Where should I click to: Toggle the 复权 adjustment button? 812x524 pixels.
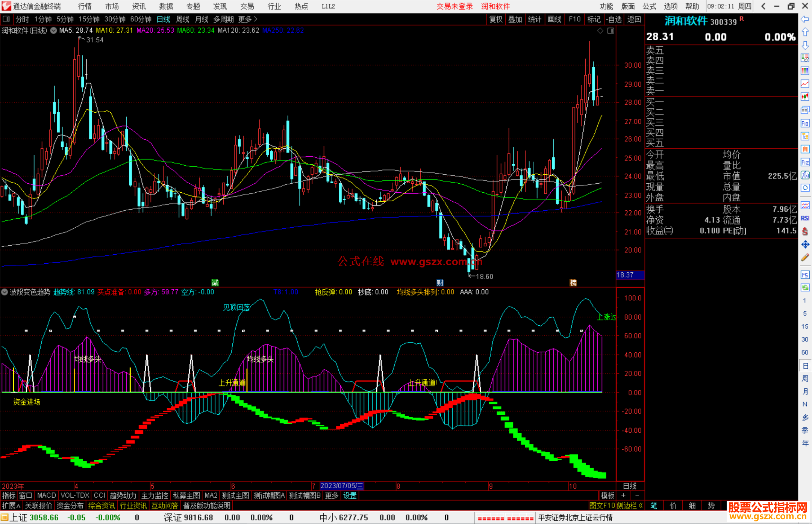click(495, 19)
